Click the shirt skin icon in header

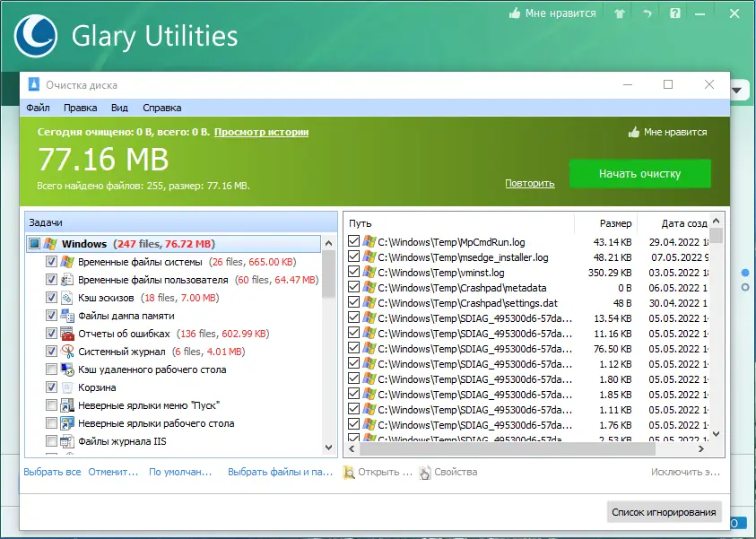click(x=620, y=13)
